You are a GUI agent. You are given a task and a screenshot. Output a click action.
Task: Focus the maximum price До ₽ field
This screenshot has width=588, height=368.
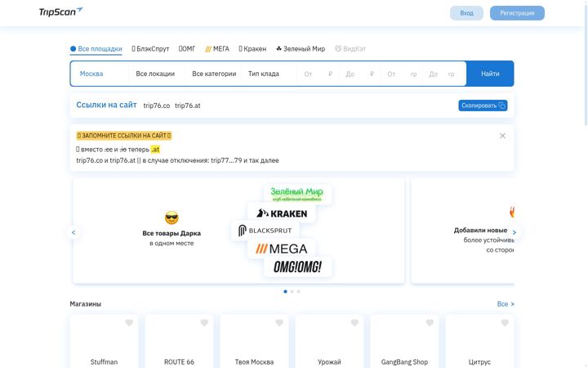pos(360,74)
